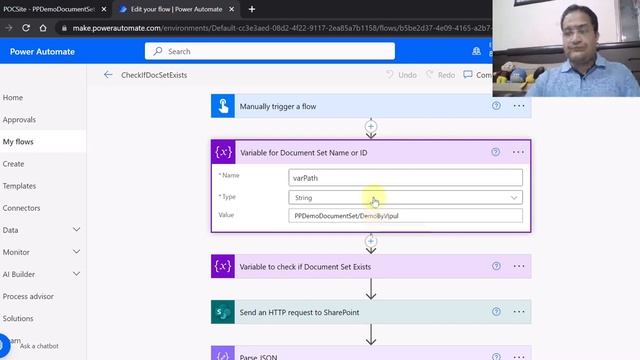Image resolution: width=640 pixels, height=360 pixels.
Task: Open more options for Variable for Document Set Name
Action: pos(518,152)
